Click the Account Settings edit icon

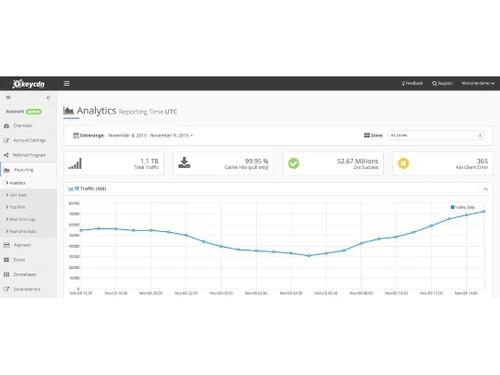click(6, 140)
